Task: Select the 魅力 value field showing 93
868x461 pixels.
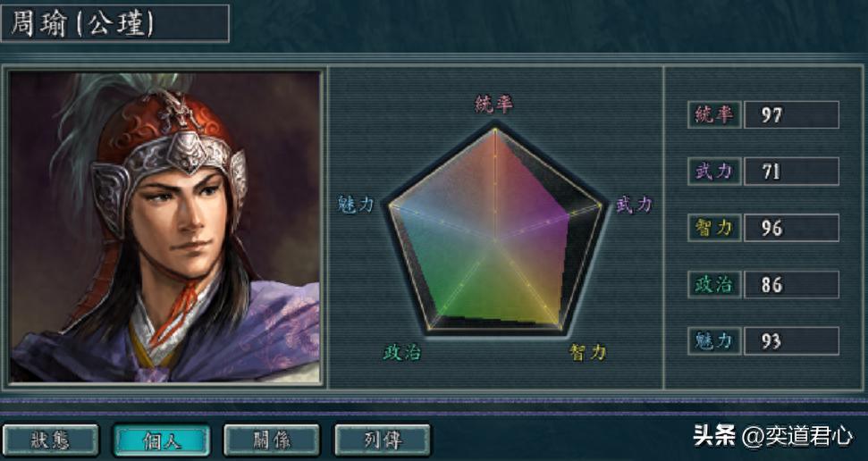Action: coord(792,340)
